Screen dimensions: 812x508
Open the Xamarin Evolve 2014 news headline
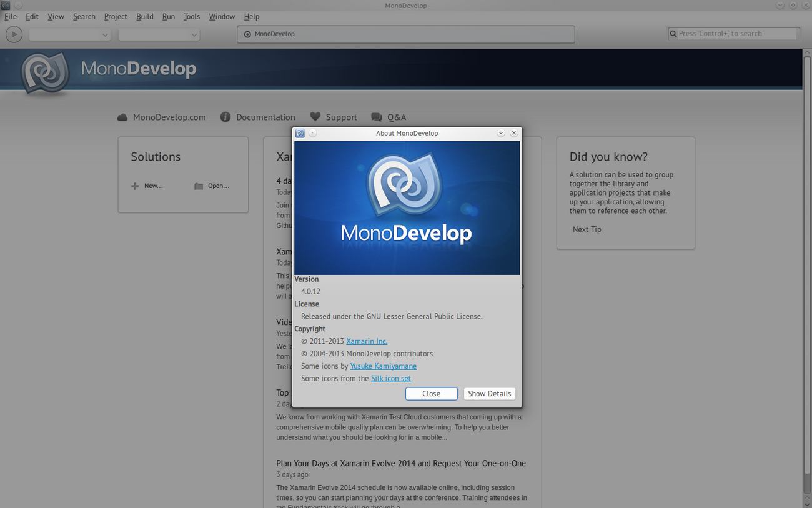point(401,464)
